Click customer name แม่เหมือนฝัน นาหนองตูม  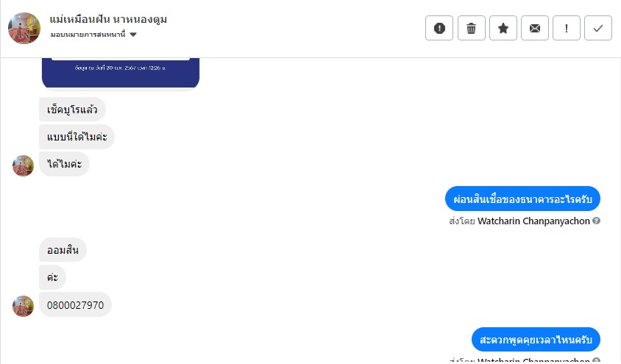pos(108,19)
